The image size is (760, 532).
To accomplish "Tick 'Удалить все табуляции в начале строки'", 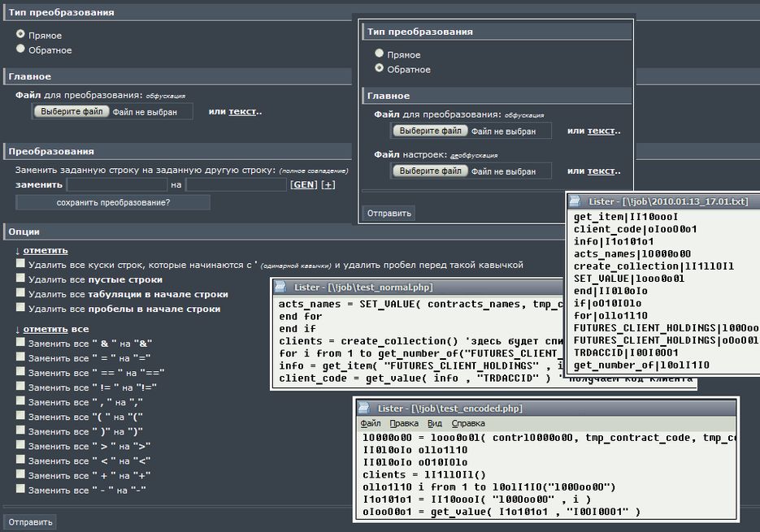I will click(x=20, y=294).
